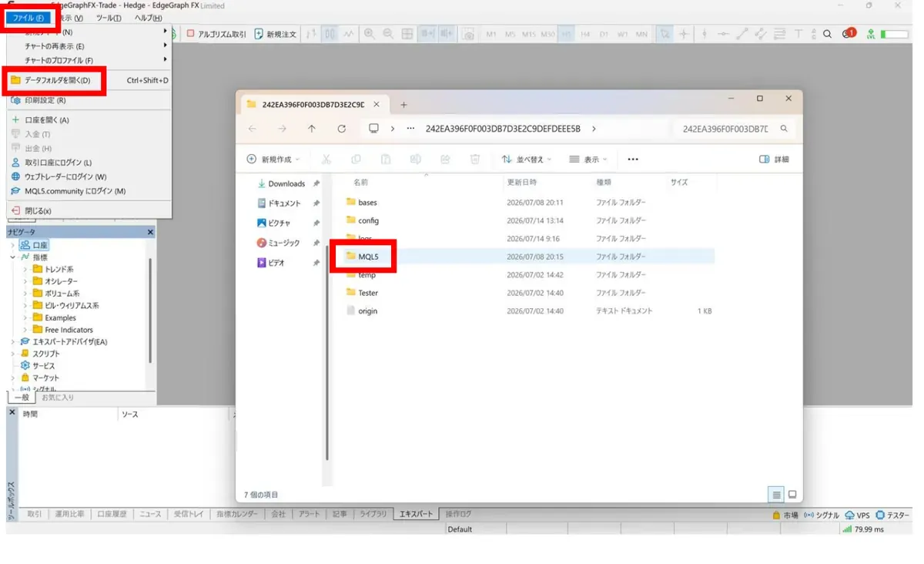This screenshot has height=564, width=924.
Task: Open notifications icon with red badge
Action: 849,34
